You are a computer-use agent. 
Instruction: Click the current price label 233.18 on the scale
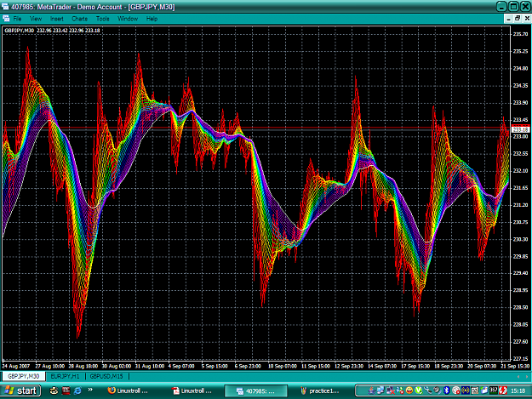pyautogui.click(x=520, y=129)
